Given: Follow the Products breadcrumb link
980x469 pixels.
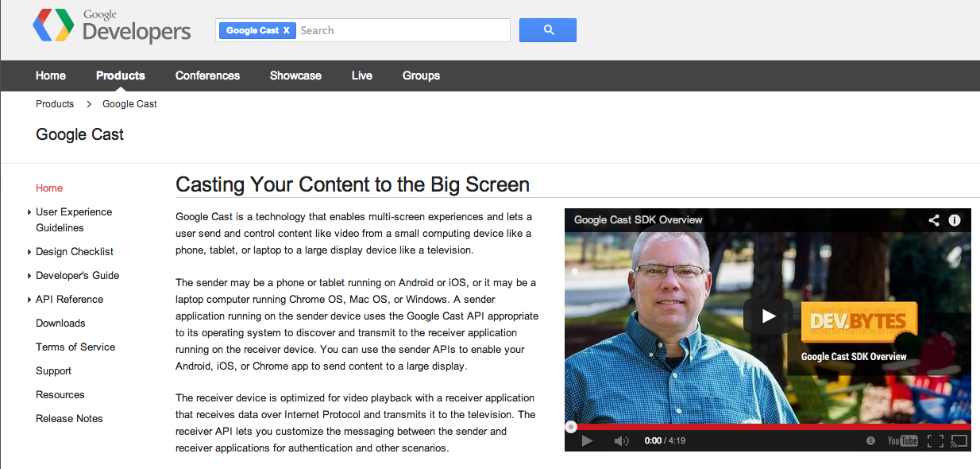Looking at the screenshot, I should (55, 104).
